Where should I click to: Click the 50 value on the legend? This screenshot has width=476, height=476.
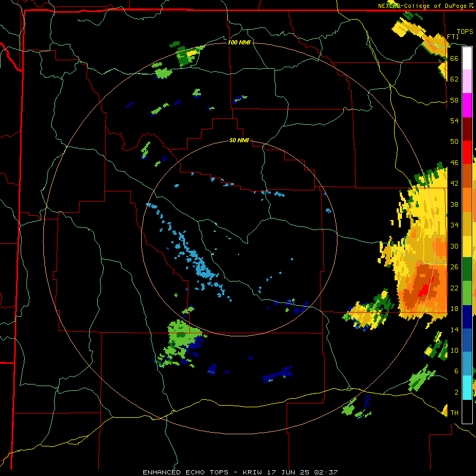coord(454,141)
